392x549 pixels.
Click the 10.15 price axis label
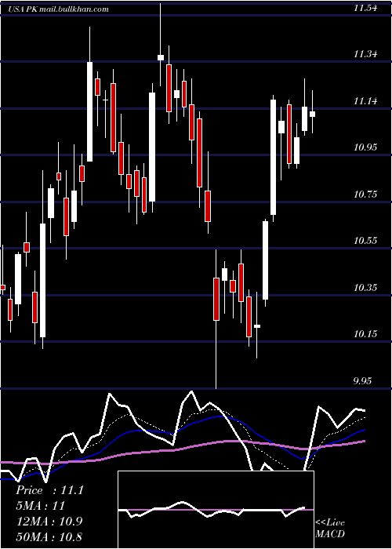[x=365, y=334]
